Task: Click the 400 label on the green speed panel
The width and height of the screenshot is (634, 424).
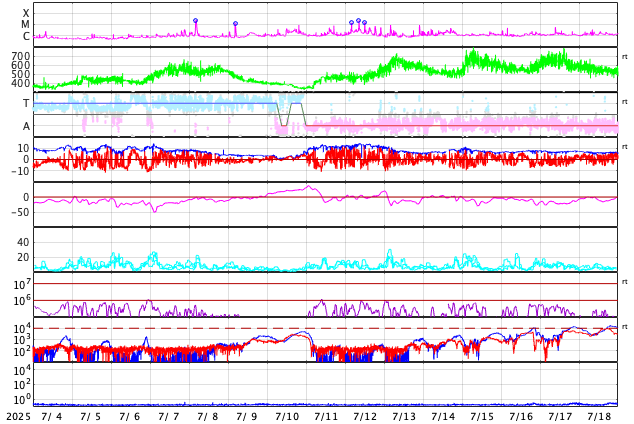Action: coord(21,83)
